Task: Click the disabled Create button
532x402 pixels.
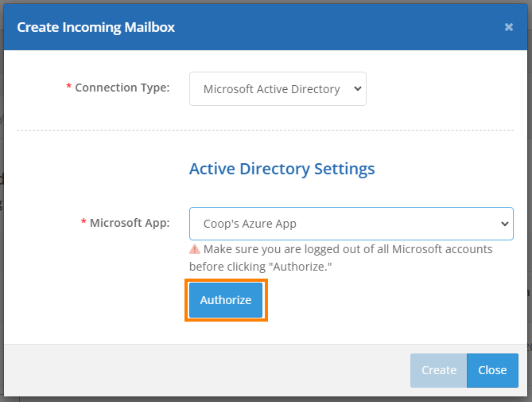Action: click(x=438, y=370)
